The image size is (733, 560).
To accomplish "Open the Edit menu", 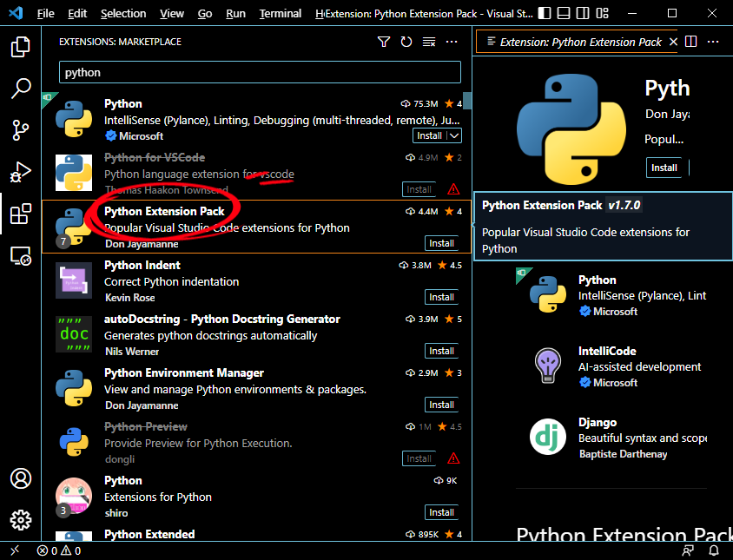I will (x=77, y=14).
